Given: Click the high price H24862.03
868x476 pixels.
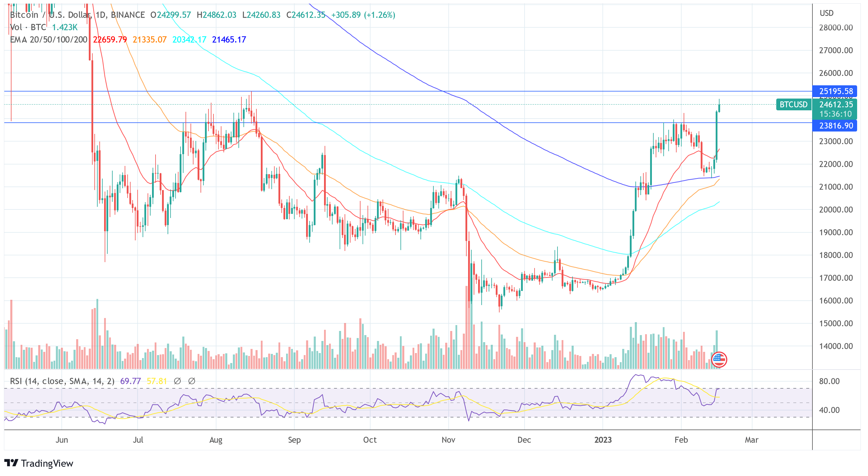Looking at the screenshot, I should [x=216, y=15].
